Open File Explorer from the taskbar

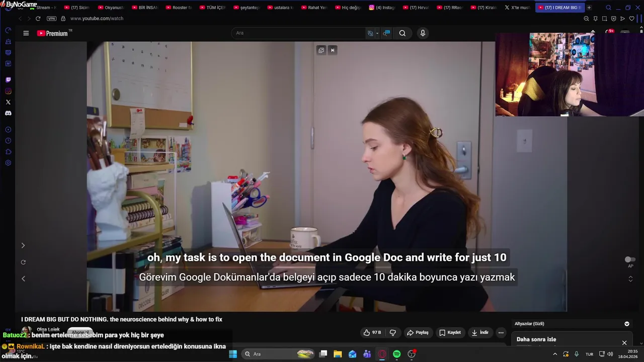(x=338, y=354)
